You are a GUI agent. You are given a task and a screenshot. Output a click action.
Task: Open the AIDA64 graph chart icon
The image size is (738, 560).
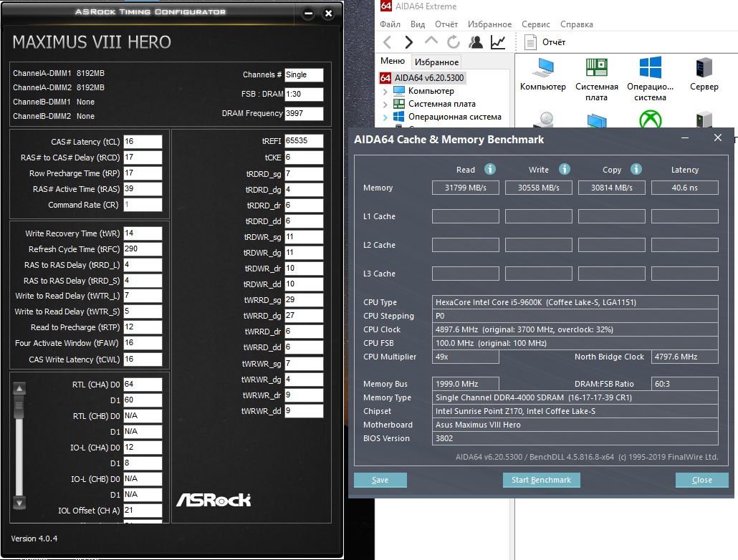[498, 42]
